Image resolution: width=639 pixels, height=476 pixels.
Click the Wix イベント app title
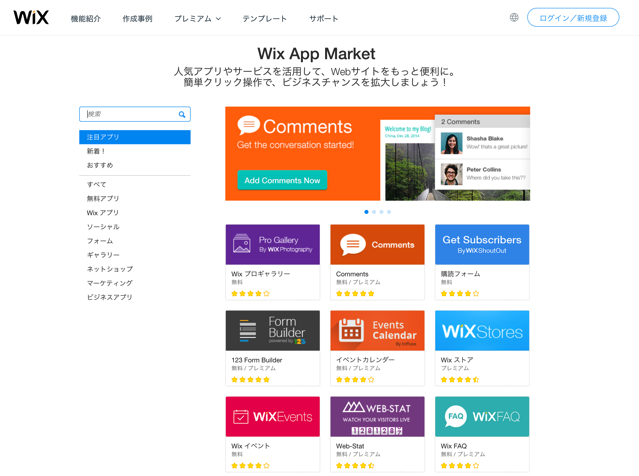click(x=251, y=446)
